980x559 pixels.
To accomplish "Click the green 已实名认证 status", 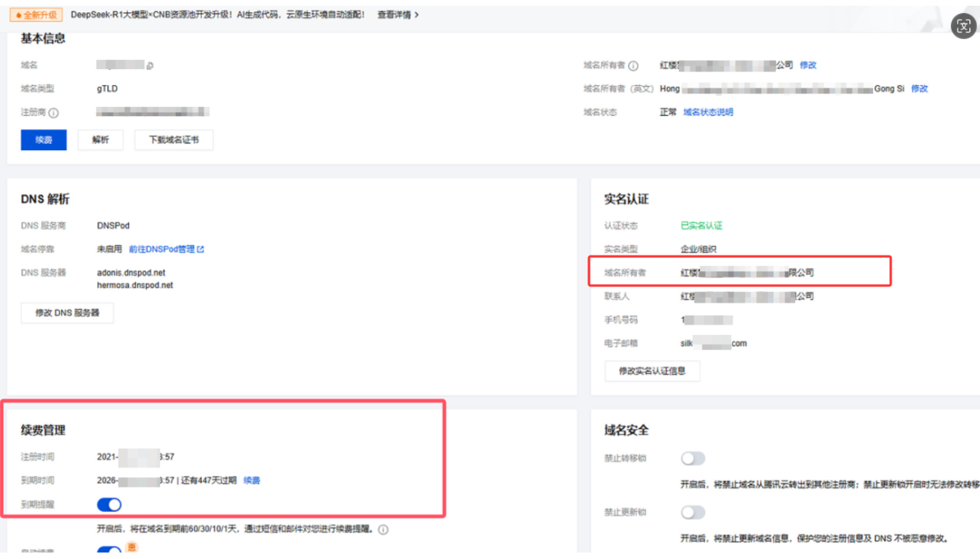I will 701,226.
